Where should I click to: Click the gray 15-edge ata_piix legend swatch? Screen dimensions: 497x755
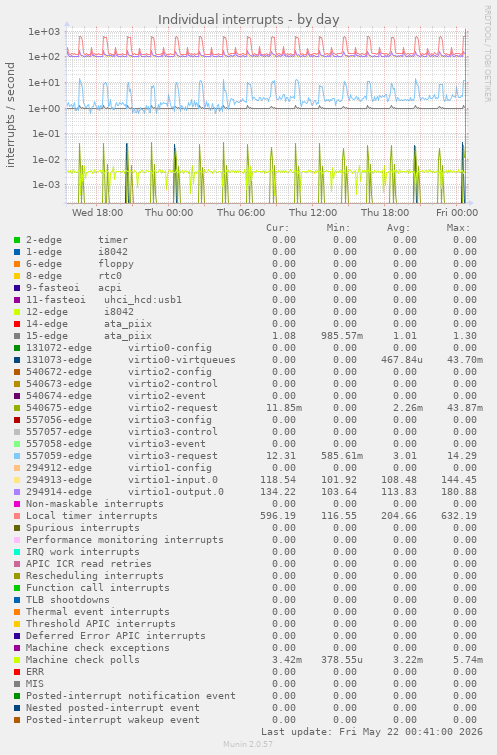(x=17, y=336)
